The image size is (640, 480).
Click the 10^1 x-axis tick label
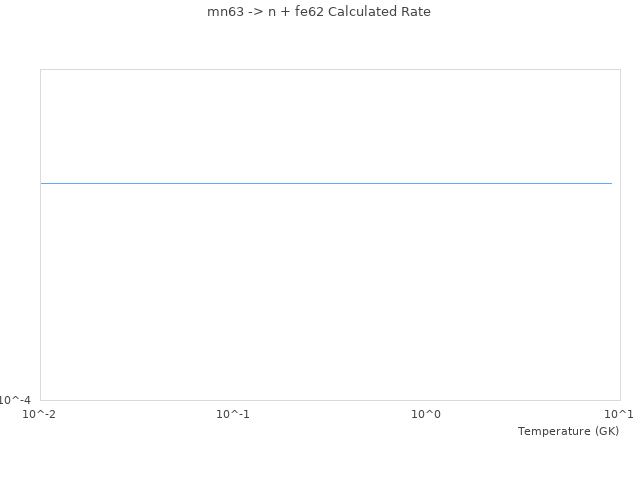click(x=619, y=414)
